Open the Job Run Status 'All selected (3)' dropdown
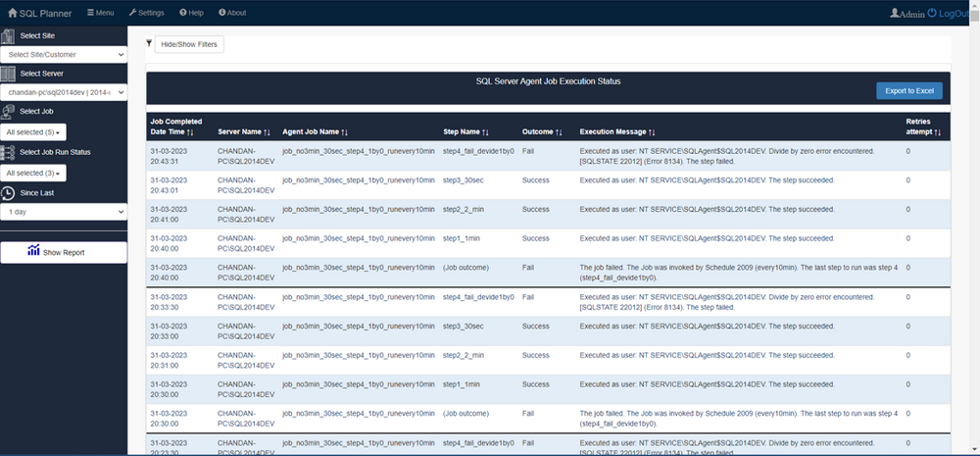The image size is (980, 456). (34, 173)
